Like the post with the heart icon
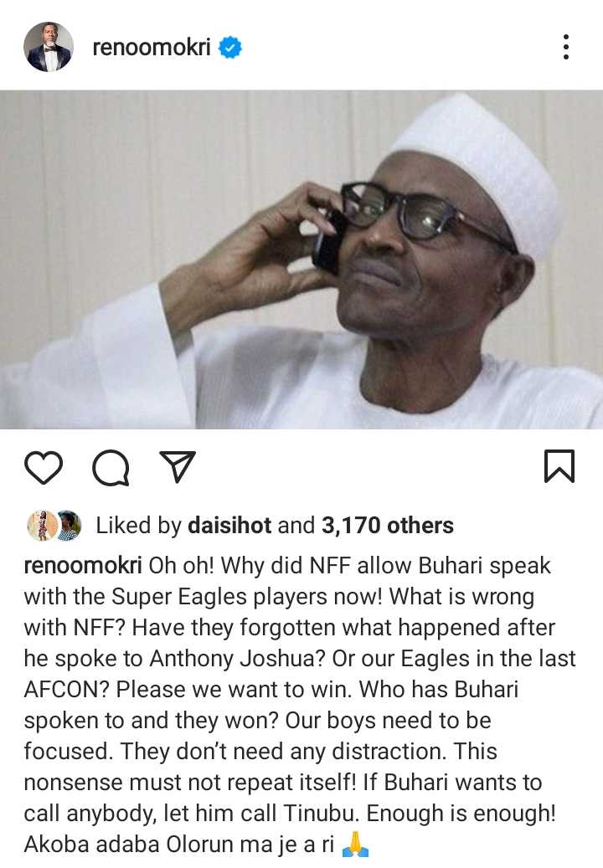The width and height of the screenshot is (603, 868). click(x=44, y=468)
